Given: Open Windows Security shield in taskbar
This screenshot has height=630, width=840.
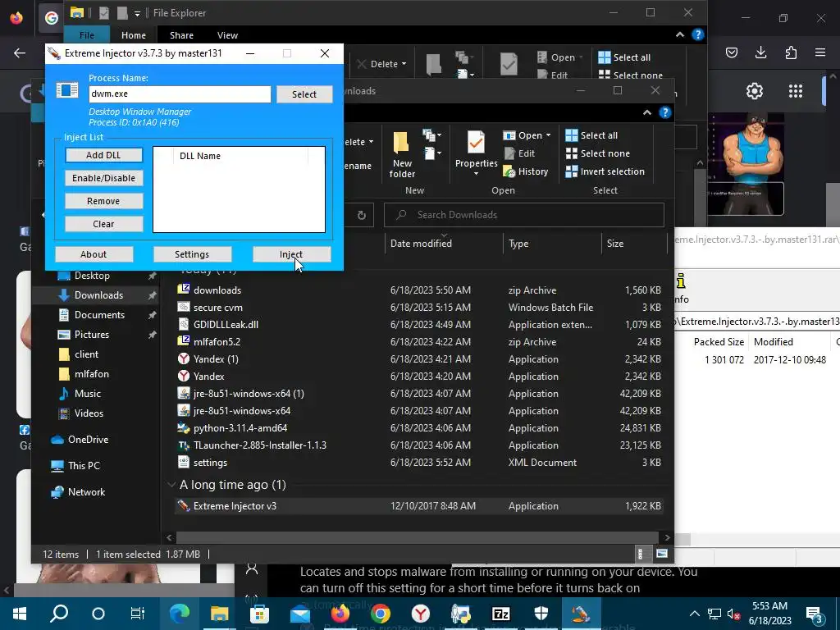Looking at the screenshot, I should pyautogui.click(x=541, y=614).
